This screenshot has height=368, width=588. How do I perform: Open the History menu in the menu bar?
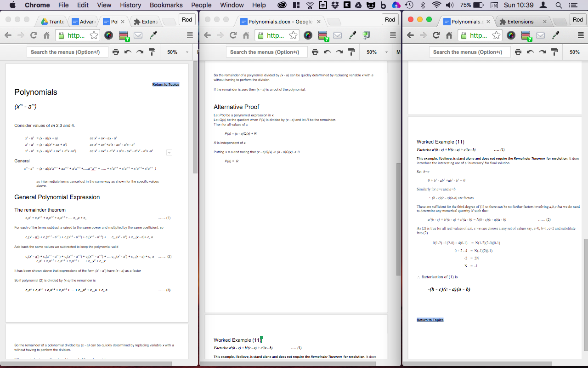click(x=130, y=5)
